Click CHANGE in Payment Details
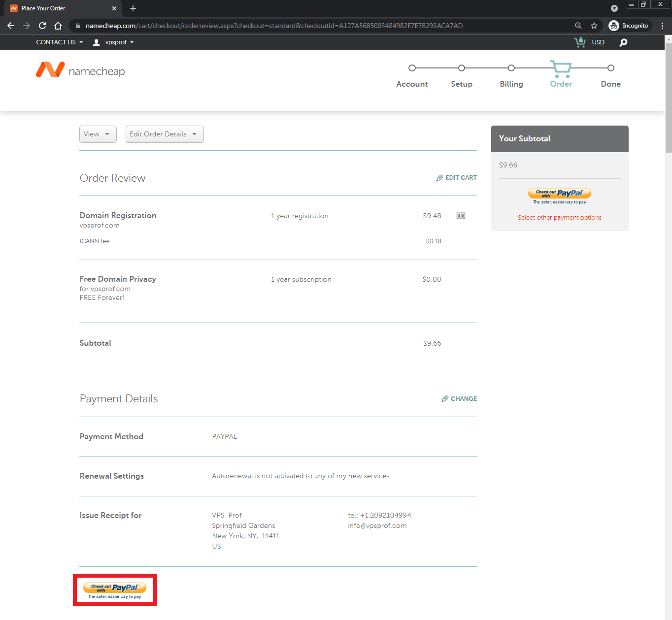 [459, 399]
